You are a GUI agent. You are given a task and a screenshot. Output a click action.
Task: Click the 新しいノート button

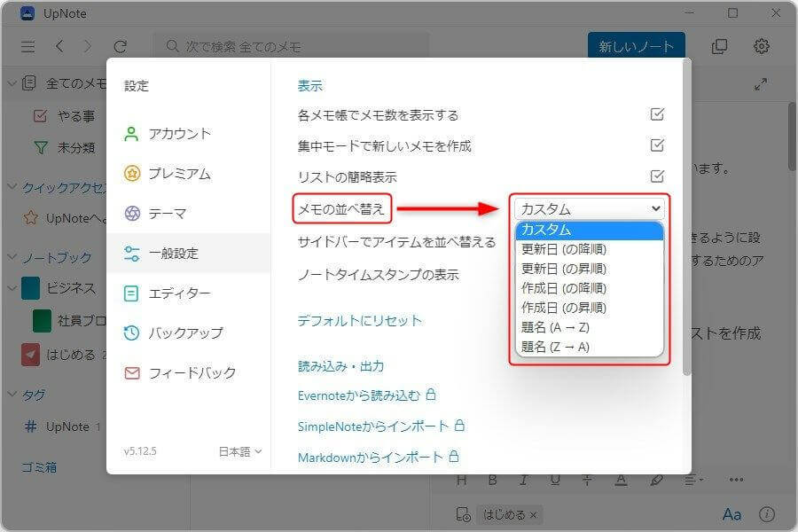pyautogui.click(x=636, y=46)
